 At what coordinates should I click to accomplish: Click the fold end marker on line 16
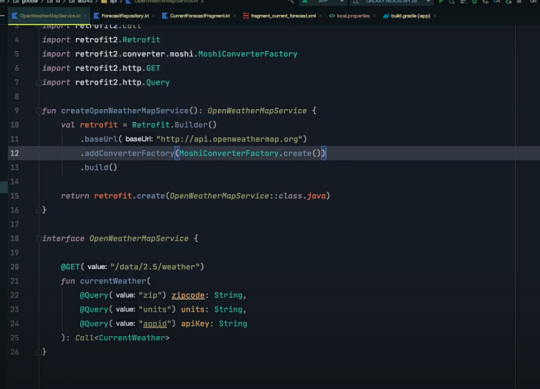point(39,210)
